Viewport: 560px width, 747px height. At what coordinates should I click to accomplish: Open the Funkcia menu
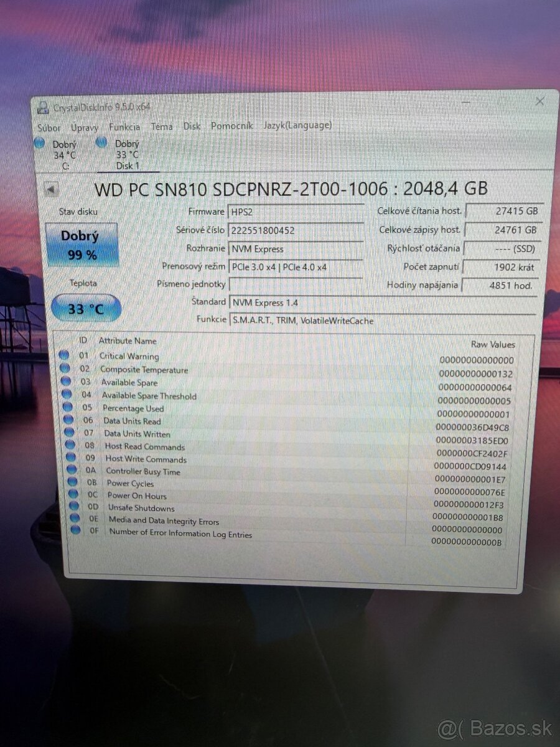pos(124,126)
